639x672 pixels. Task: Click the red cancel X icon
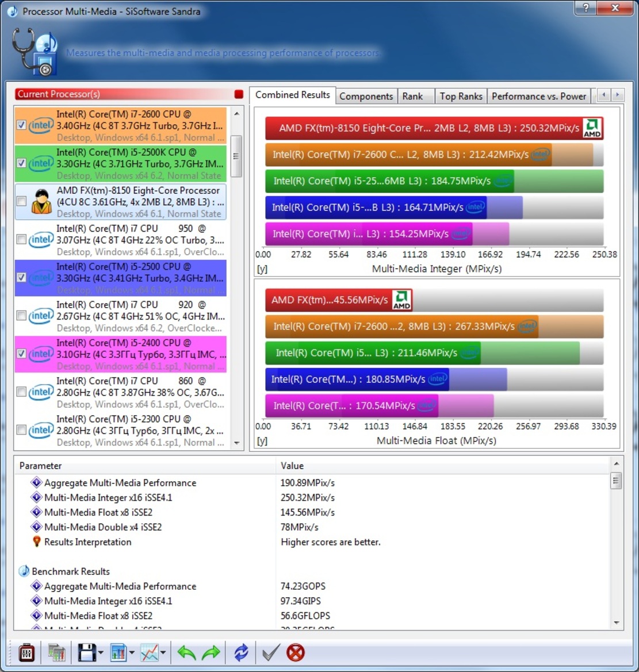296,652
